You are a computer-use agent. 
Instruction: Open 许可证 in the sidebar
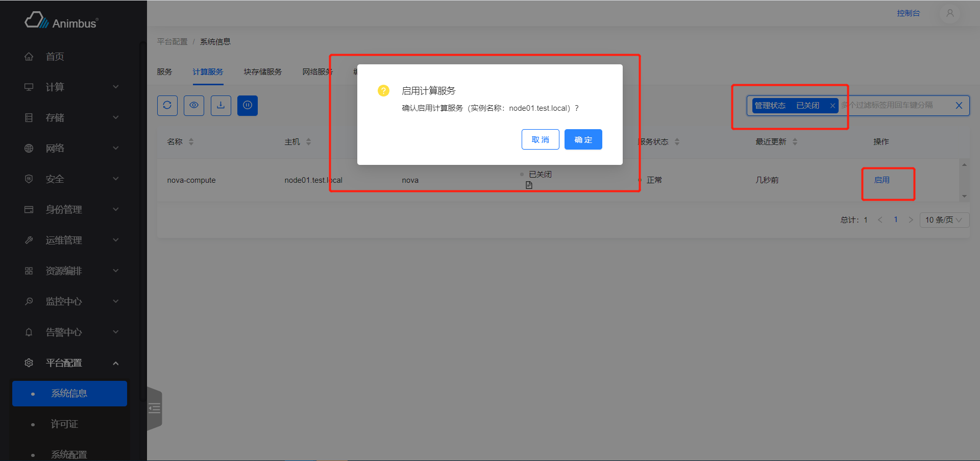(64, 424)
